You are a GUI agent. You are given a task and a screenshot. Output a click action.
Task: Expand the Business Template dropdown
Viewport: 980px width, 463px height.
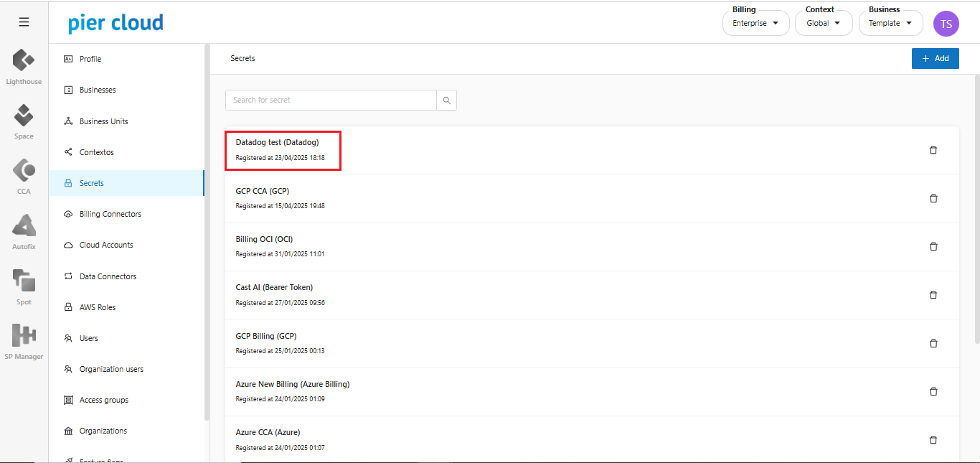(x=890, y=23)
